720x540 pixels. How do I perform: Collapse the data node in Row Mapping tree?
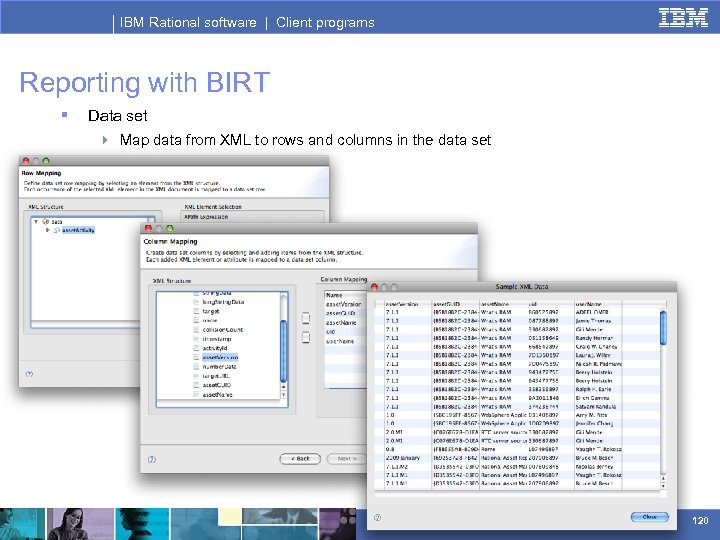36,221
